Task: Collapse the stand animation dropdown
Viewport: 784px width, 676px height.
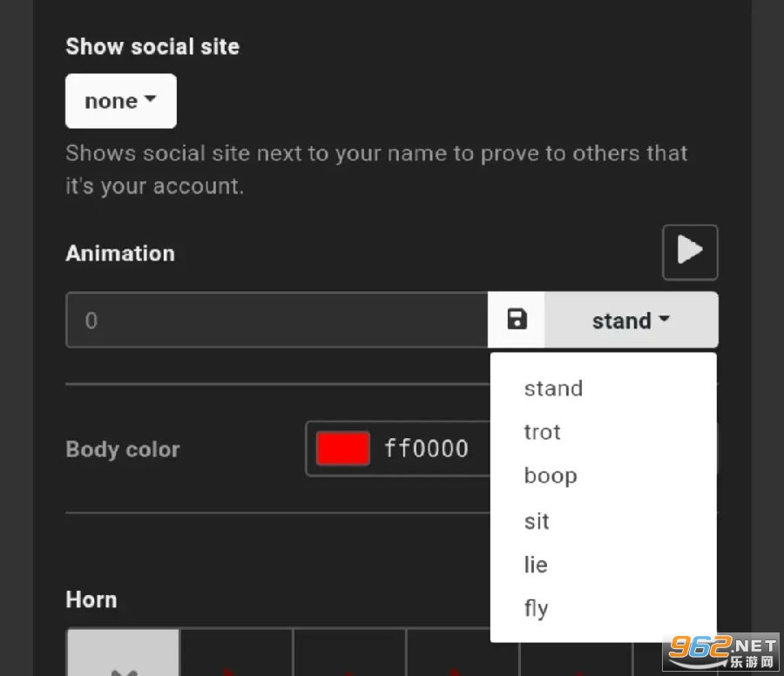Action: [632, 320]
